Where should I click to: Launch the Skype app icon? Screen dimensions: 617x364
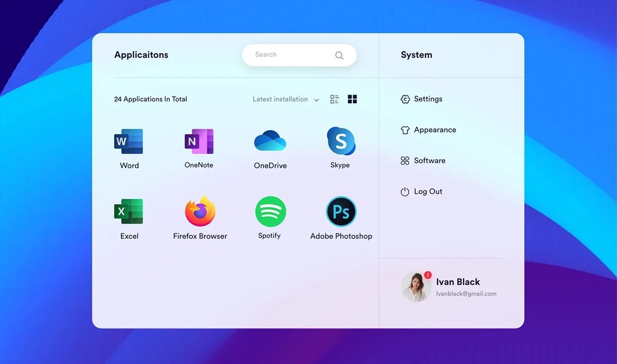click(x=341, y=141)
